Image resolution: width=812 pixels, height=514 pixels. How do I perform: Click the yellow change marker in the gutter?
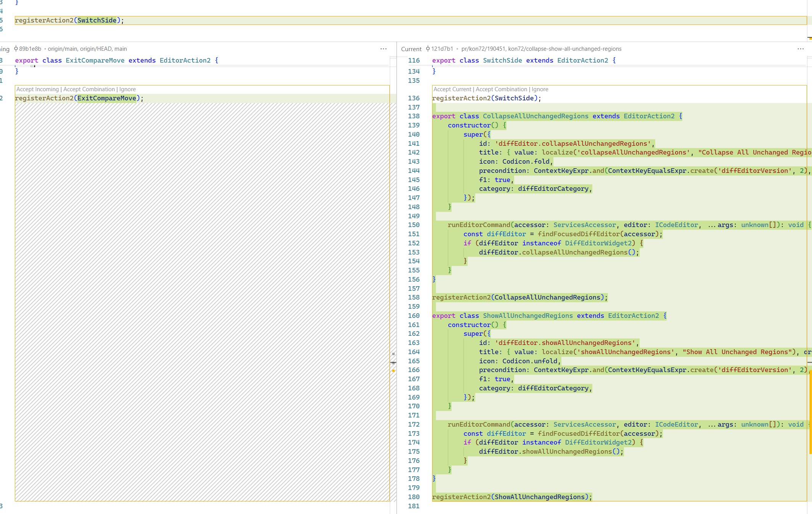click(393, 371)
